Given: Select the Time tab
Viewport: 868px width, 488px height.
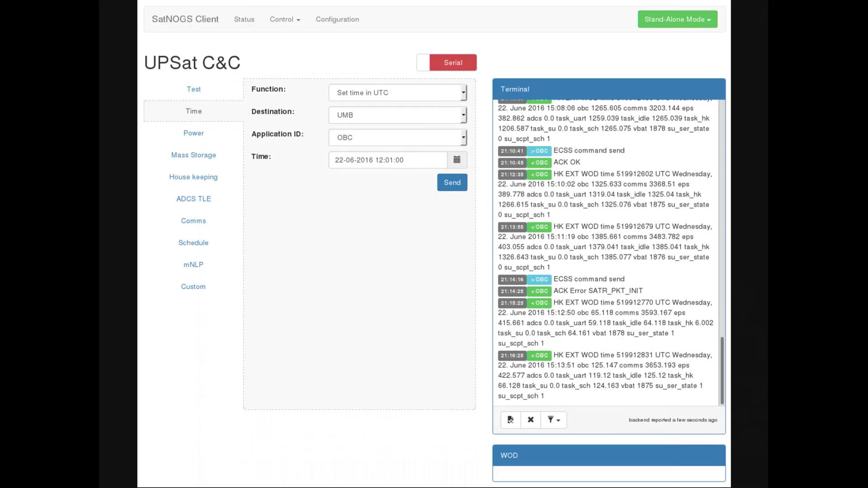Looking at the screenshot, I should point(193,111).
